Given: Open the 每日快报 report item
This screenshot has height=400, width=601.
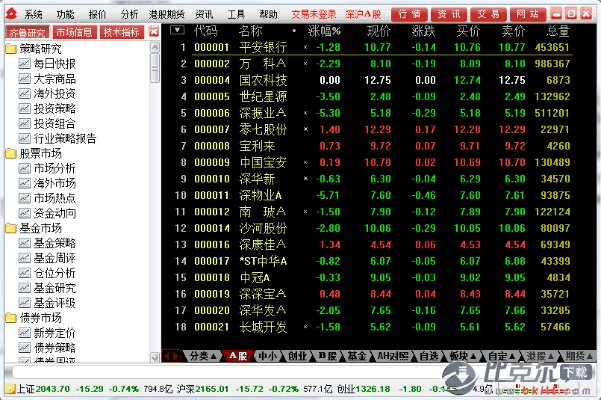Looking at the screenshot, I should [47, 64].
